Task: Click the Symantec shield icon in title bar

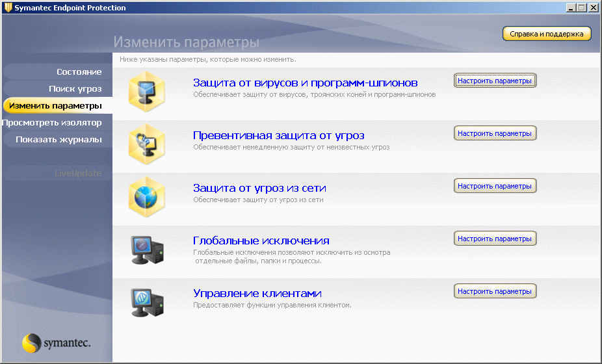Action: click(8, 7)
